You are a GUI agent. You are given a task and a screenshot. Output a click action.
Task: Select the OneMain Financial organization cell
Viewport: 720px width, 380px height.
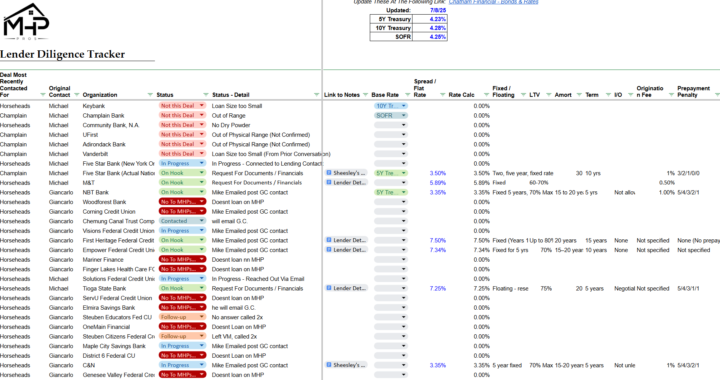106,327
